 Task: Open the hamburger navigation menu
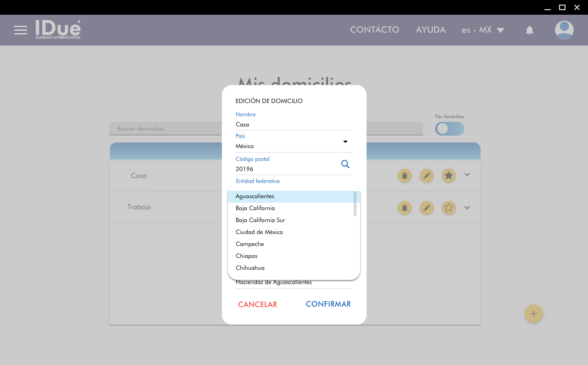(x=21, y=30)
